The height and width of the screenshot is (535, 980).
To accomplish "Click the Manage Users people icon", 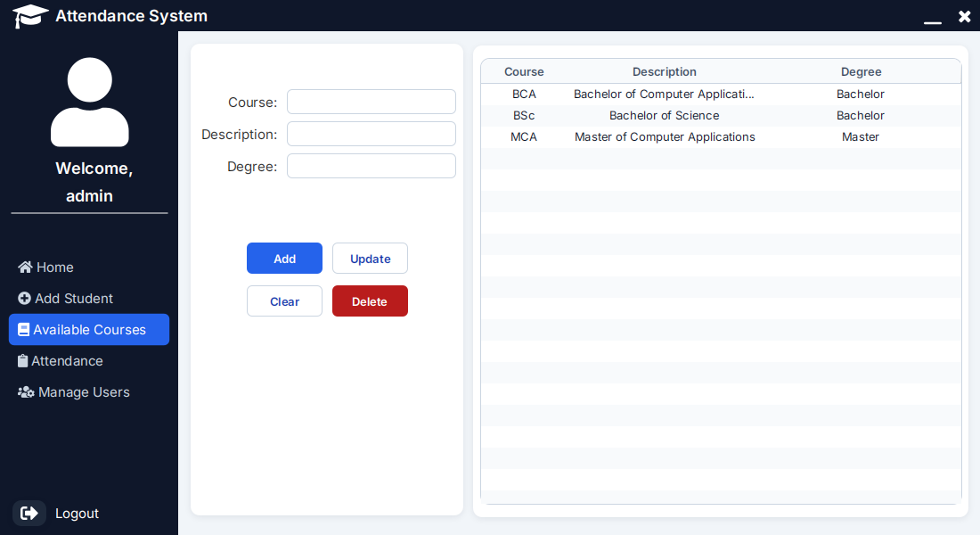I will [x=26, y=392].
